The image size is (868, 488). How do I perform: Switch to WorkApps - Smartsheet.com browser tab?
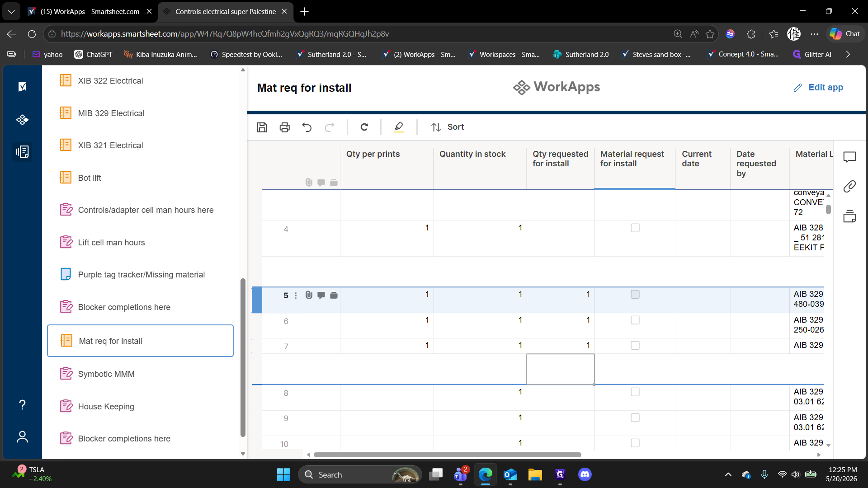tap(90, 12)
